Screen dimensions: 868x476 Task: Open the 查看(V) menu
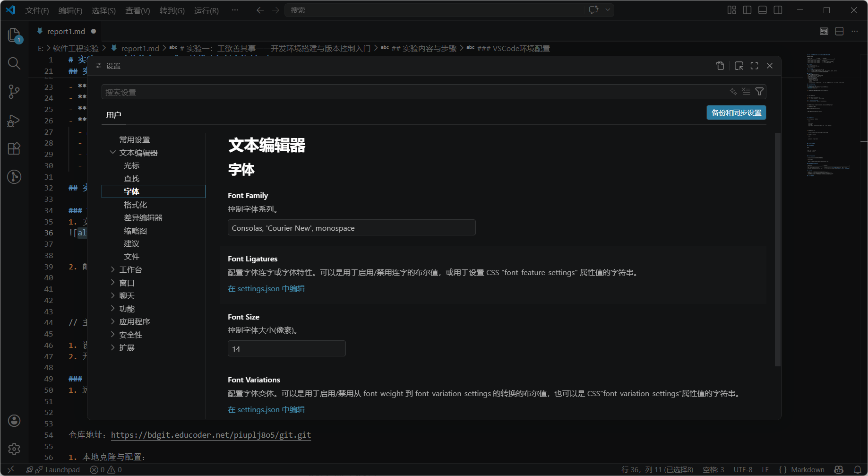click(138, 10)
